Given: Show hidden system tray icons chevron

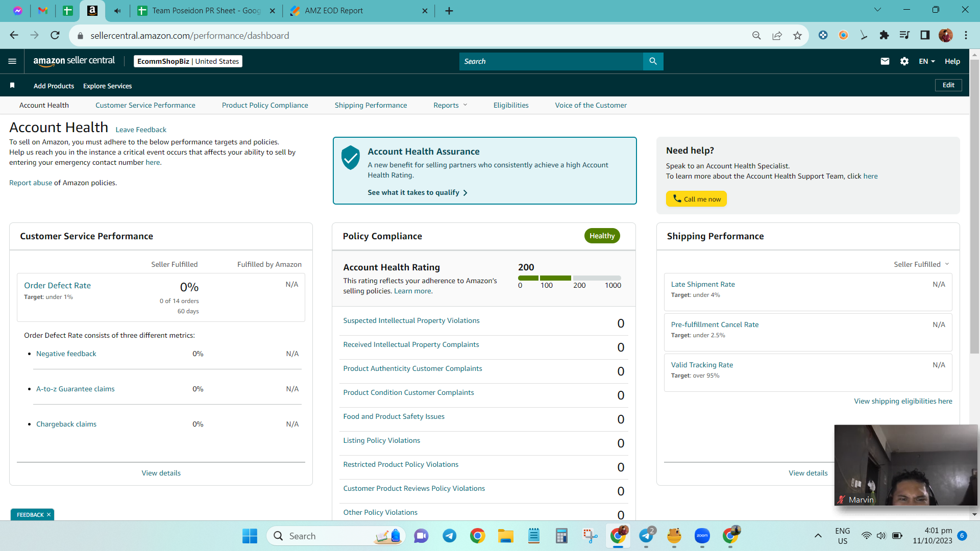Looking at the screenshot, I should pos(818,536).
